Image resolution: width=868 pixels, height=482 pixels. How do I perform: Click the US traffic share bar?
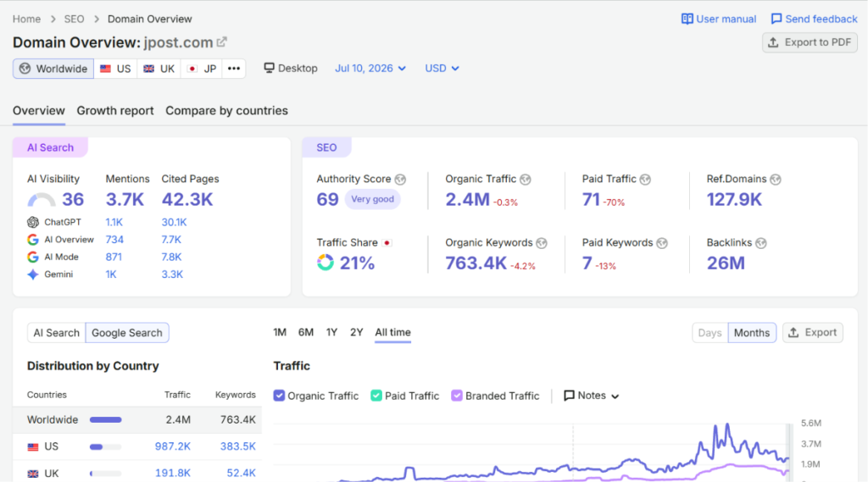105,446
